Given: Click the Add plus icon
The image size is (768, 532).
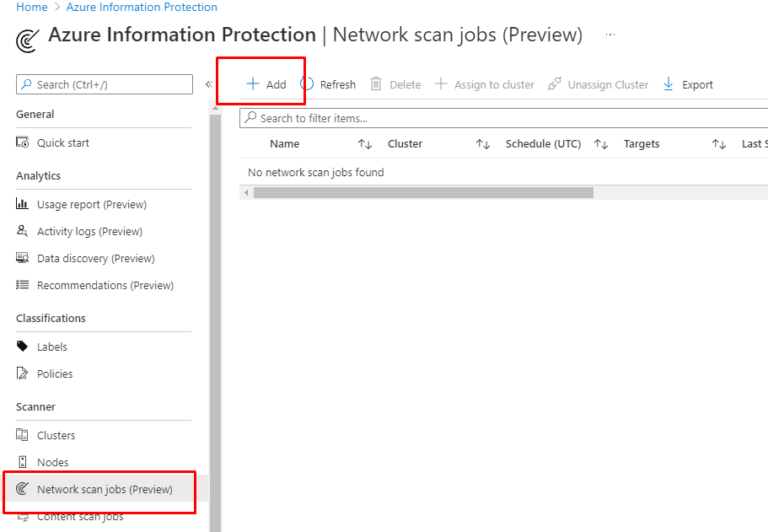Looking at the screenshot, I should point(252,84).
